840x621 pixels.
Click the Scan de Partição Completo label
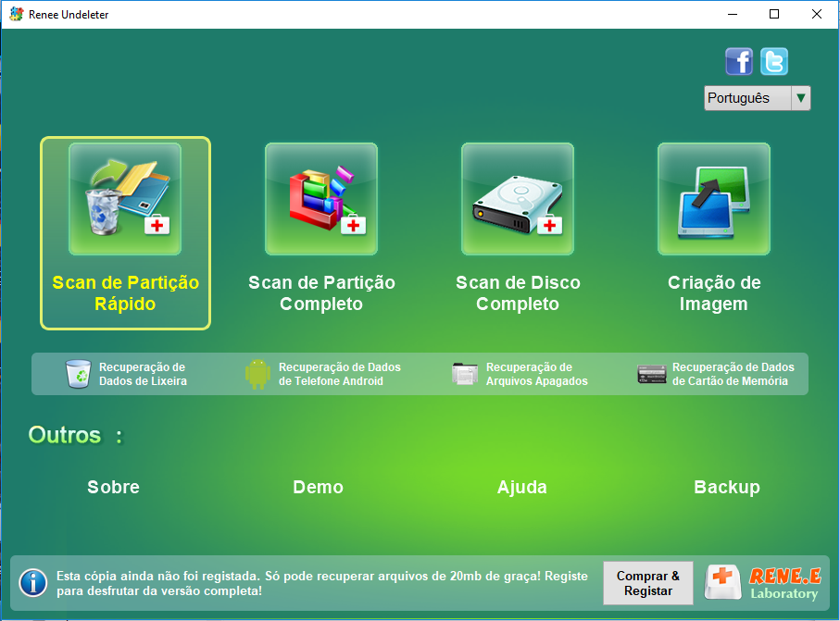321,292
